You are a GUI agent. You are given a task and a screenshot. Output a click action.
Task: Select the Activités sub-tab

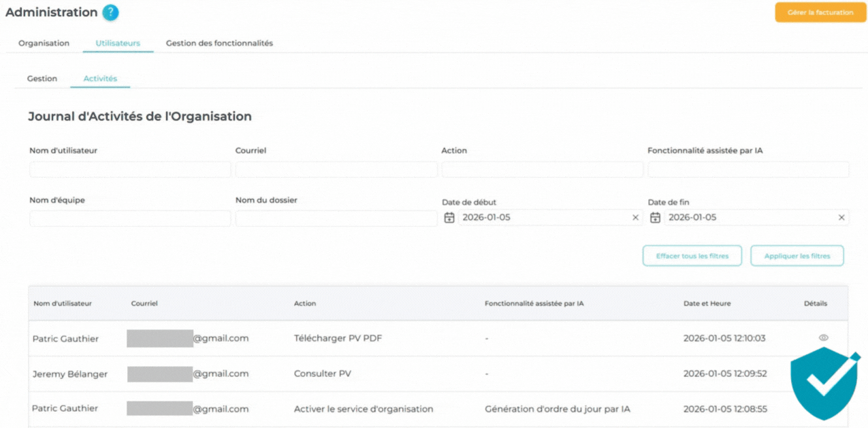click(x=99, y=78)
